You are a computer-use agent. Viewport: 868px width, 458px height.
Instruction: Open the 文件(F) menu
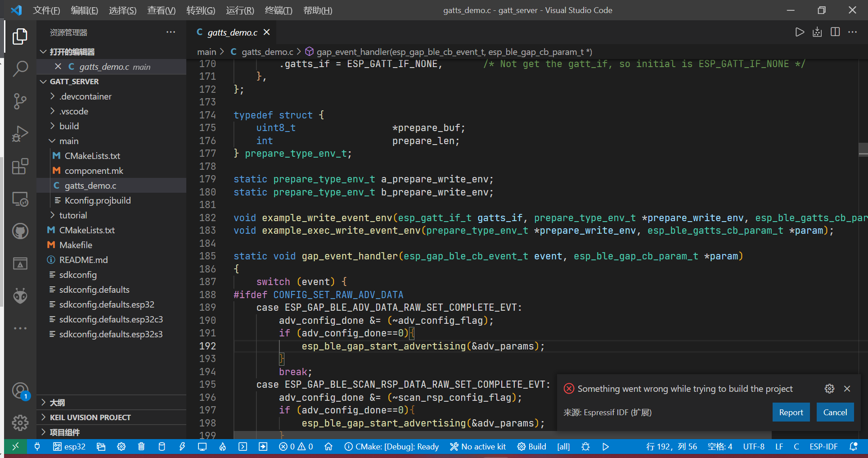pos(46,10)
